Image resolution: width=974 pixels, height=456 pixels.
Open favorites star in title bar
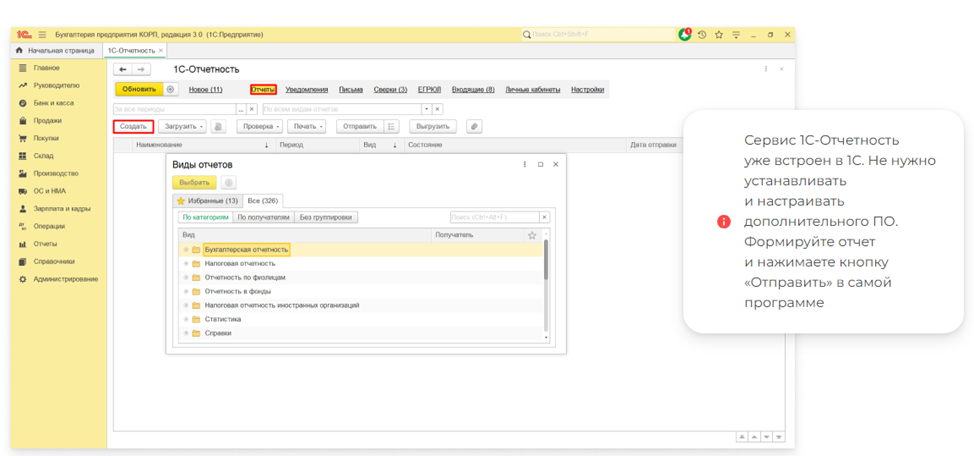pos(719,35)
